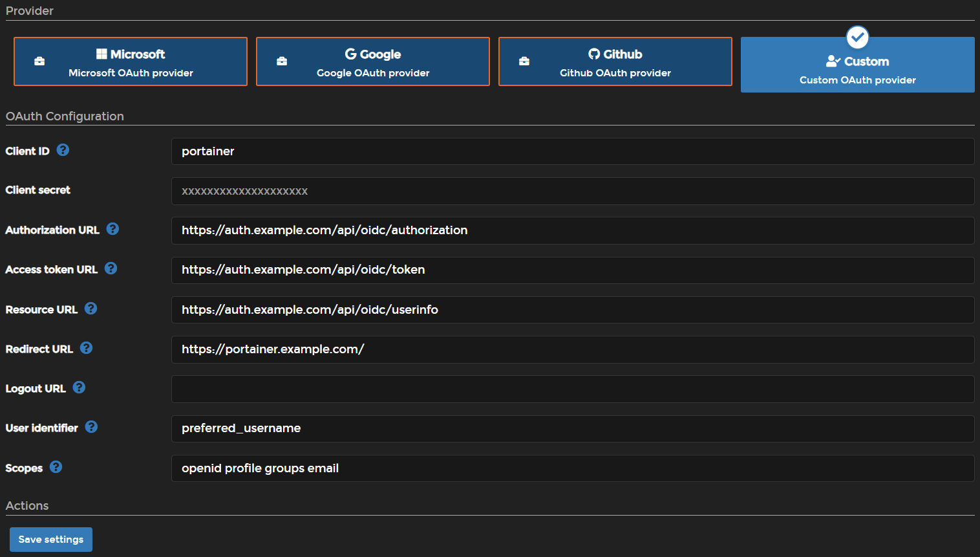Image resolution: width=980 pixels, height=557 pixels.
Task: Click the User identifier help icon
Action: 91,427
